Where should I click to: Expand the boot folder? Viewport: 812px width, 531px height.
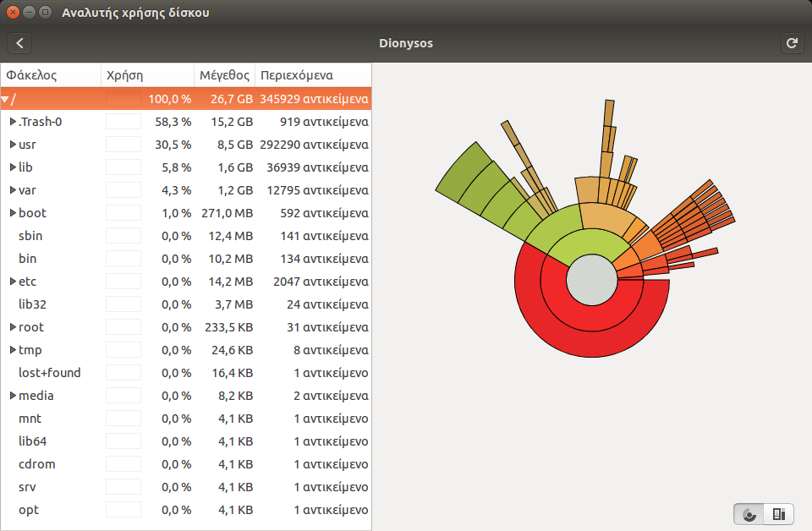(13, 213)
